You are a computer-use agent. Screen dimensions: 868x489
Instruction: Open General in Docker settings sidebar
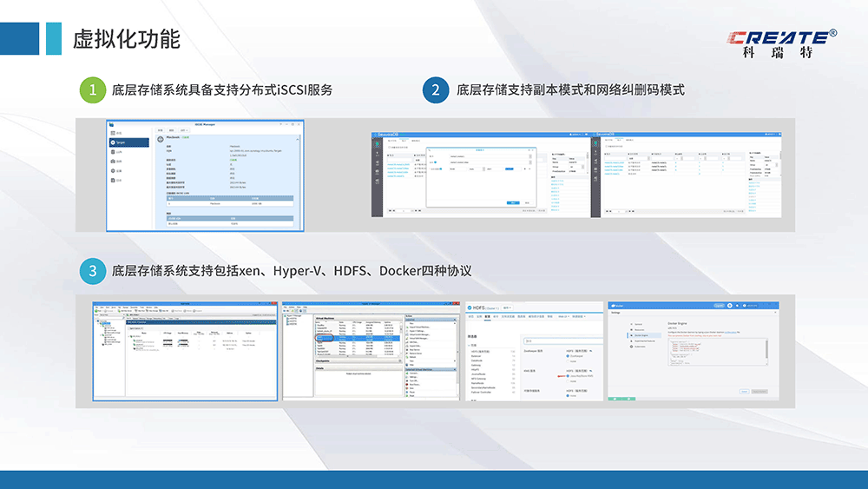click(x=638, y=324)
